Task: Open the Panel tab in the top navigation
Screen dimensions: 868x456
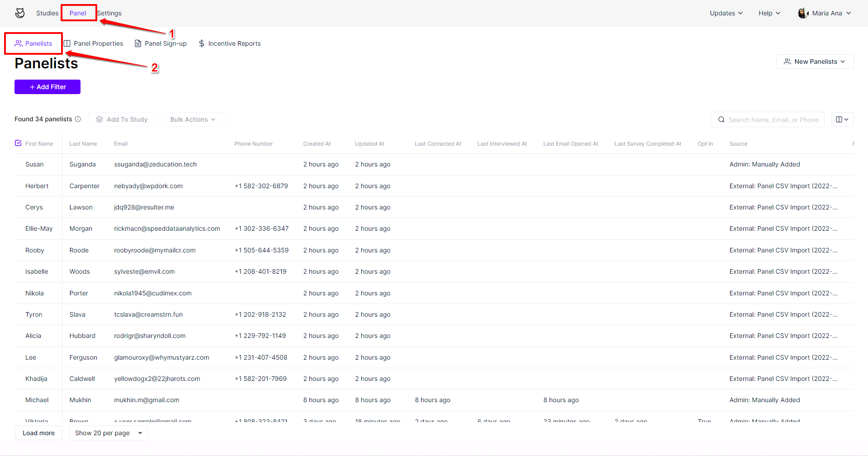Action: click(x=78, y=13)
